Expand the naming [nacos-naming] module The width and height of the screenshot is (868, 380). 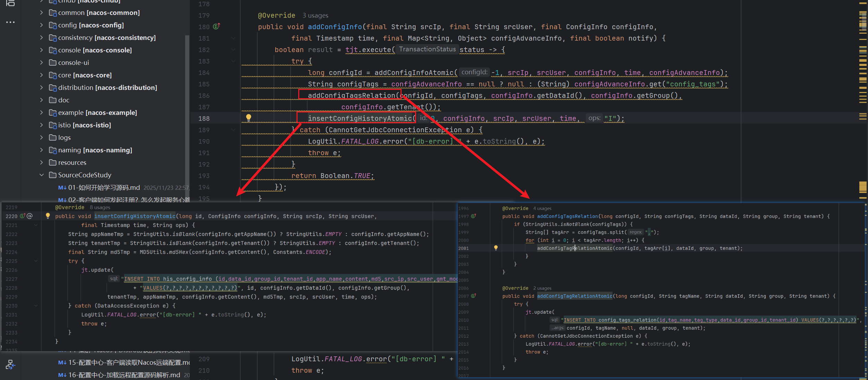point(42,150)
